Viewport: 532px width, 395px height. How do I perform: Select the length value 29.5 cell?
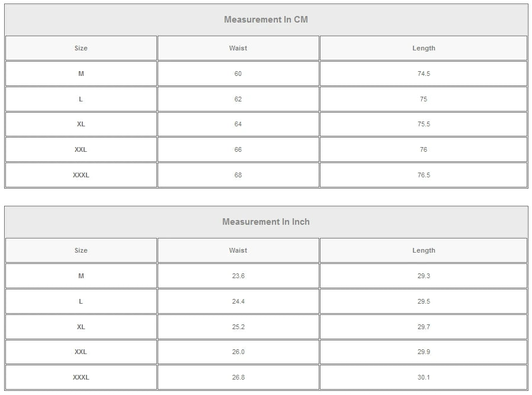tap(424, 301)
